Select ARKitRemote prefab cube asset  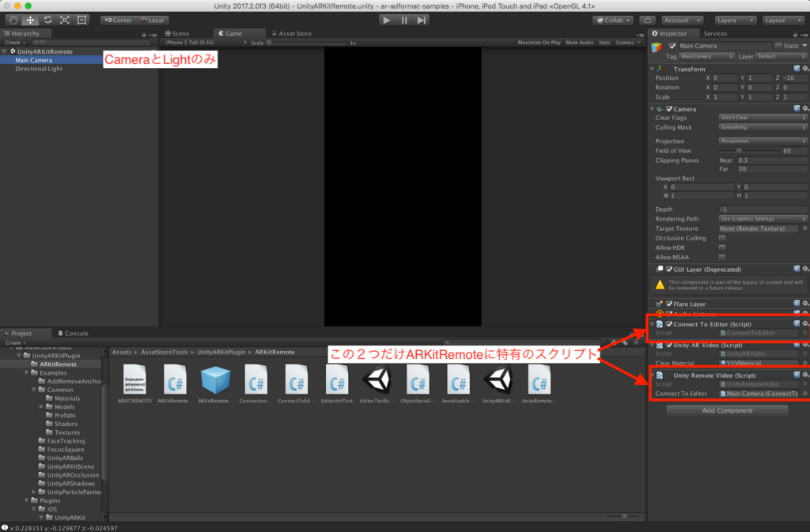click(215, 384)
